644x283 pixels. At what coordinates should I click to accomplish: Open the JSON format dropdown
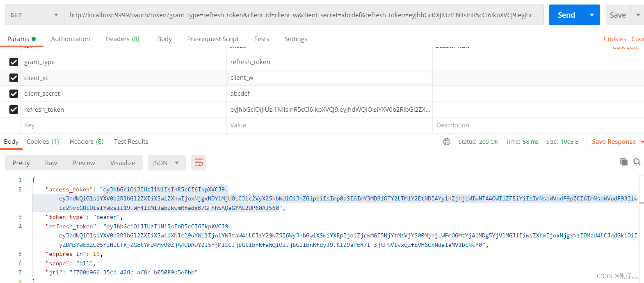point(167,163)
